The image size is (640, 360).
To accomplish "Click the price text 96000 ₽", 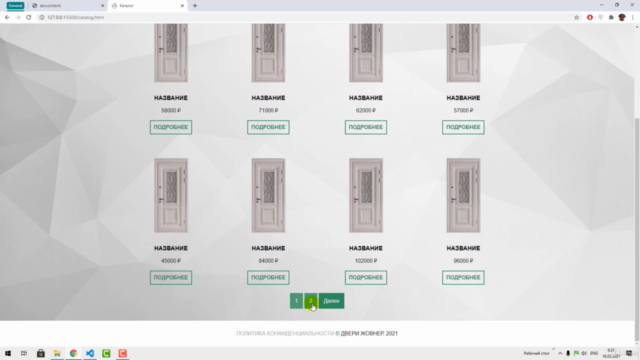I will [x=463, y=261].
